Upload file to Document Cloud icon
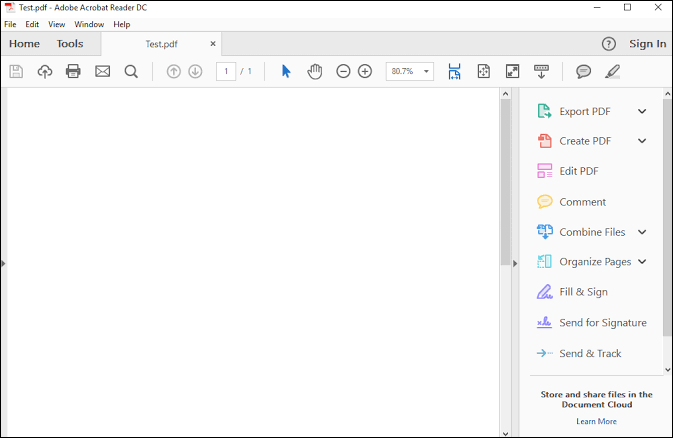Image resolution: width=673 pixels, height=438 pixels. point(45,71)
